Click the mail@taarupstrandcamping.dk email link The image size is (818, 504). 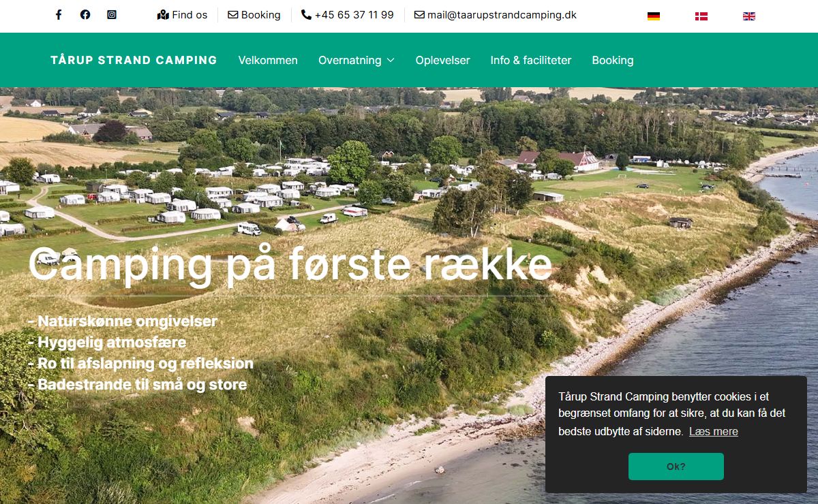(x=502, y=14)
